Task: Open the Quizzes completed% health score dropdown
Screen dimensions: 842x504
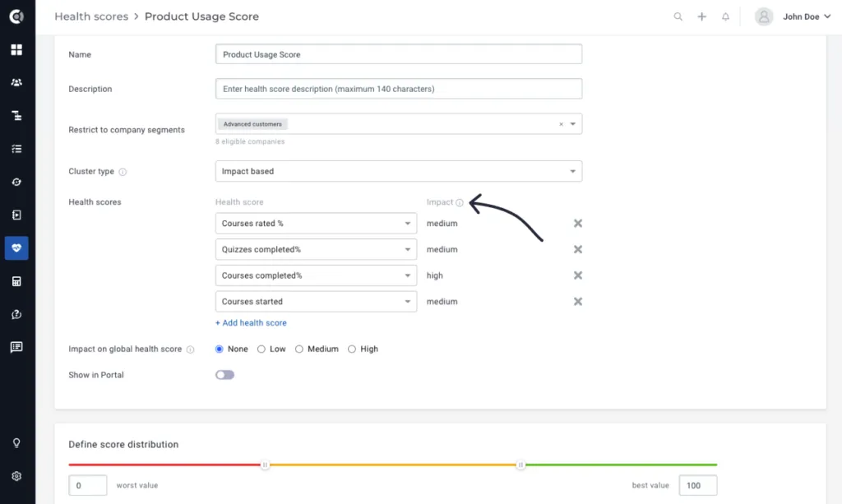Action: point(316,249)
